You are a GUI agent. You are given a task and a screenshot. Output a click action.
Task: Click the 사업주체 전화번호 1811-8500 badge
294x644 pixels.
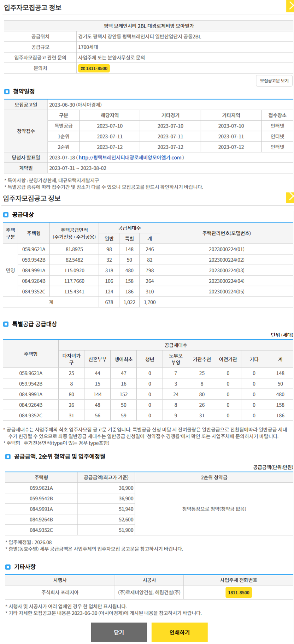(239, 592)
